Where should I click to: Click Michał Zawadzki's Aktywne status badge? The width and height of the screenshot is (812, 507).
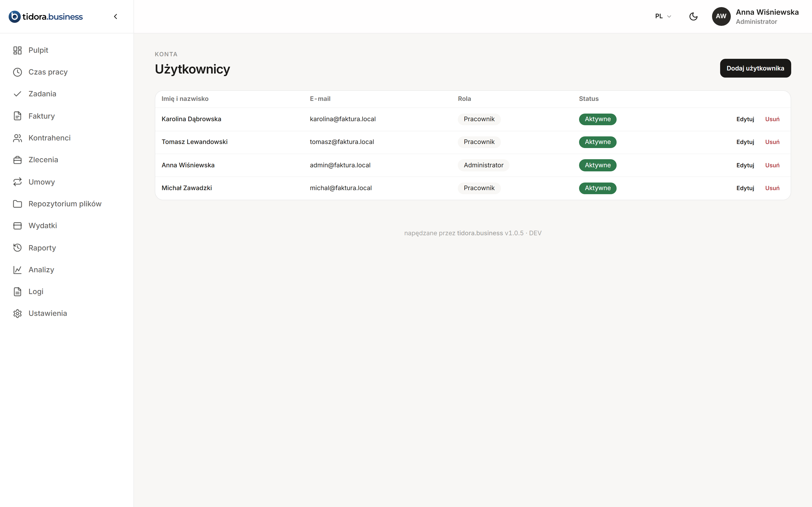click(x=598, y=188)
